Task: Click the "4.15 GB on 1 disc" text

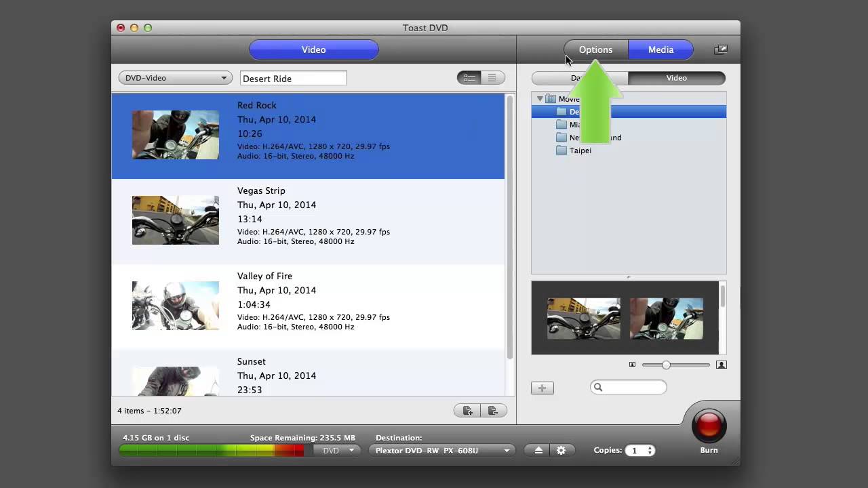Action: click(x=157, y=438)
